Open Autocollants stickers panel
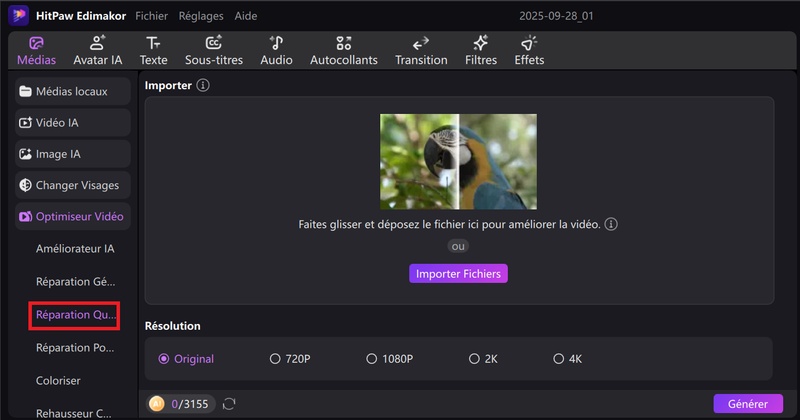800x420 pixels. point(344,51)
